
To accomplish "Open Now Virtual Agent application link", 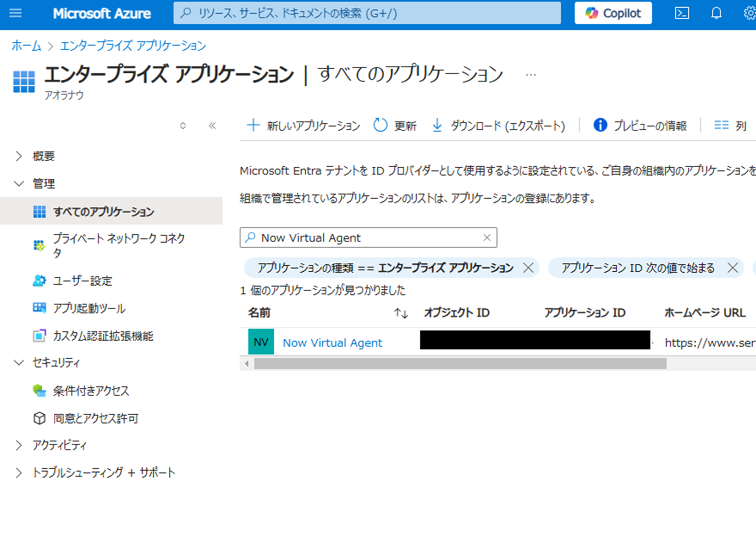I will (332, 343).
